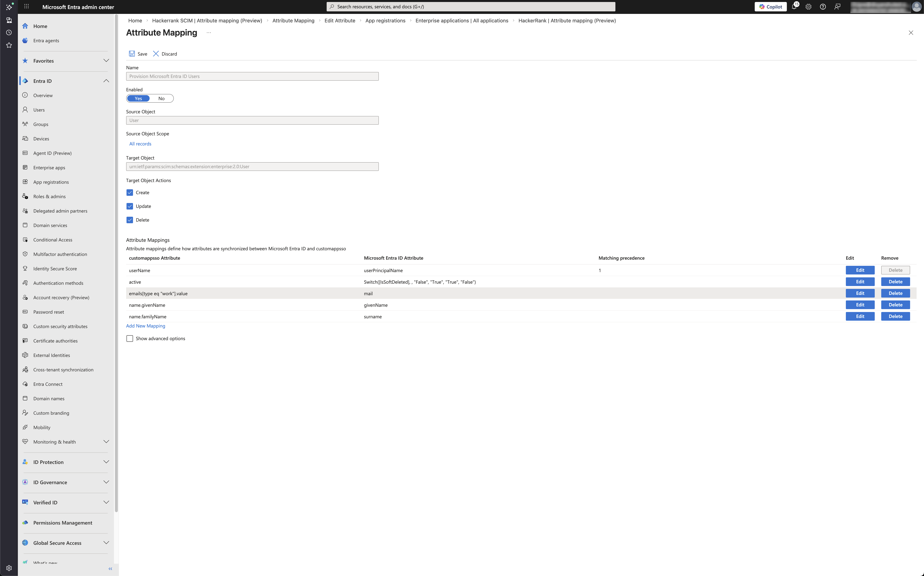924x576 pixels.
Task: Click the Roles & admins icon
Action: pos(25,197)
